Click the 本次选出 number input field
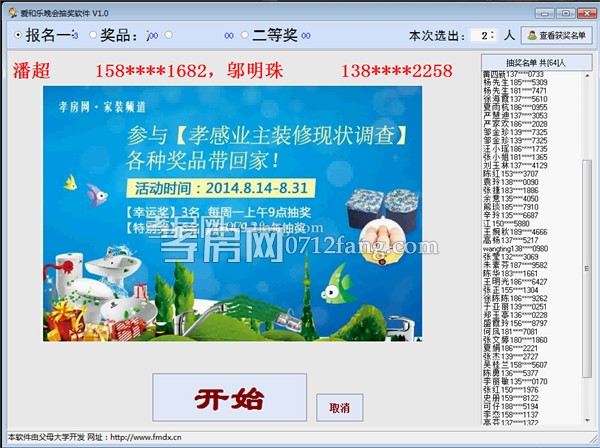 (x=482, y=35)
